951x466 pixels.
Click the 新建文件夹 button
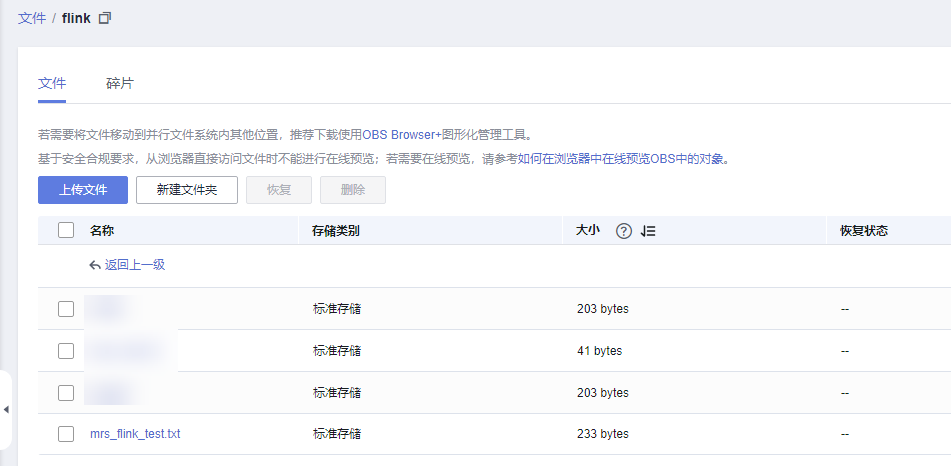point(186,190)
